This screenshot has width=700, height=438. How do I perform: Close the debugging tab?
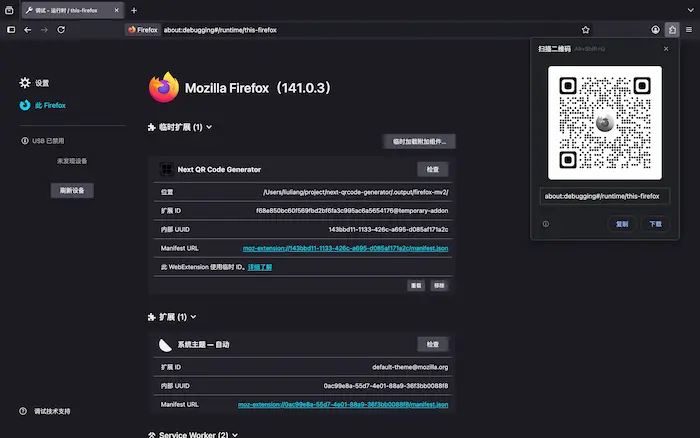point(117,10)
